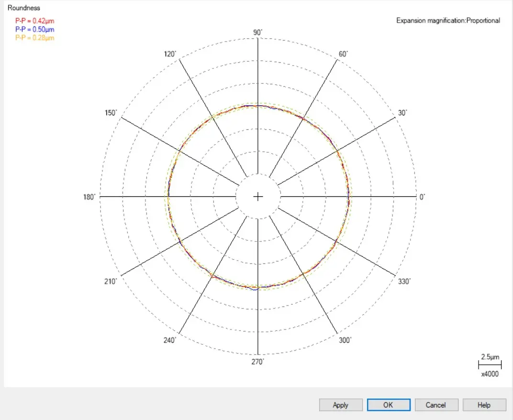Click the 240° angle label
This screenshot has width=513, height=420.
tap(170, 340)
